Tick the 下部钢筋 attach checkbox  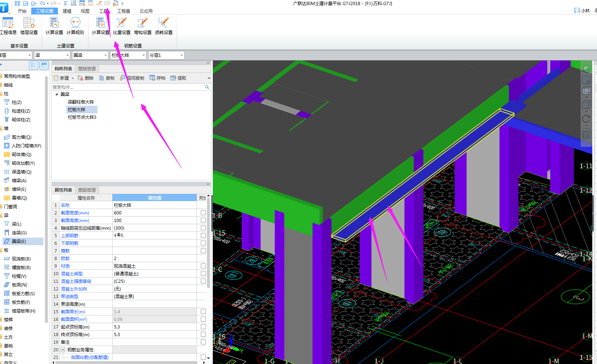pyautogui.click(x=203, y=243)
